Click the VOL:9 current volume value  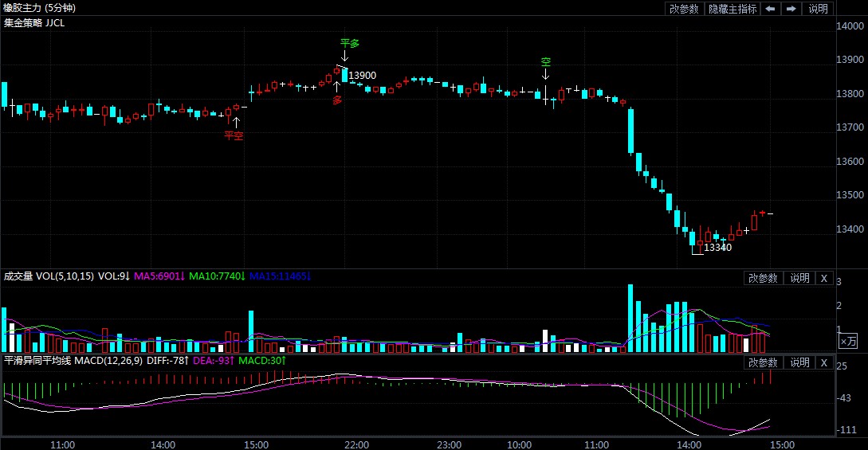tap(113, 276)
